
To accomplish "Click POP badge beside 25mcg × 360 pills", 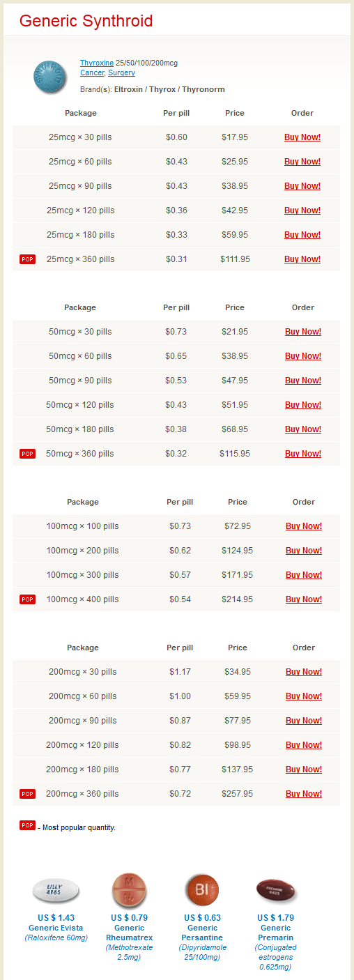I will 27,259.
